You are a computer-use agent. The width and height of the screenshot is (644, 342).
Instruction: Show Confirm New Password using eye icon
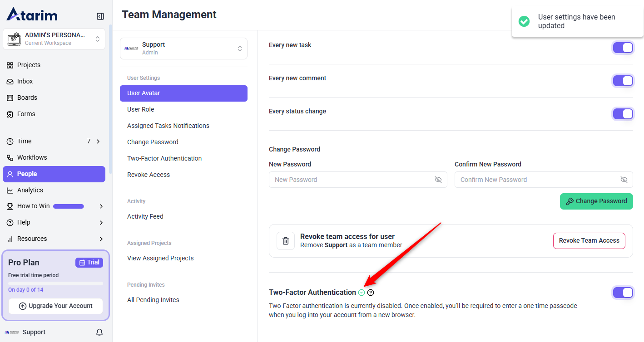tap(624, 180)
